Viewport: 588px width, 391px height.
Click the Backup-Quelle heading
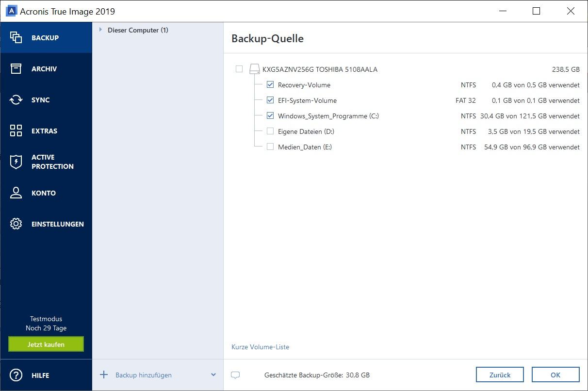(267, 39)
